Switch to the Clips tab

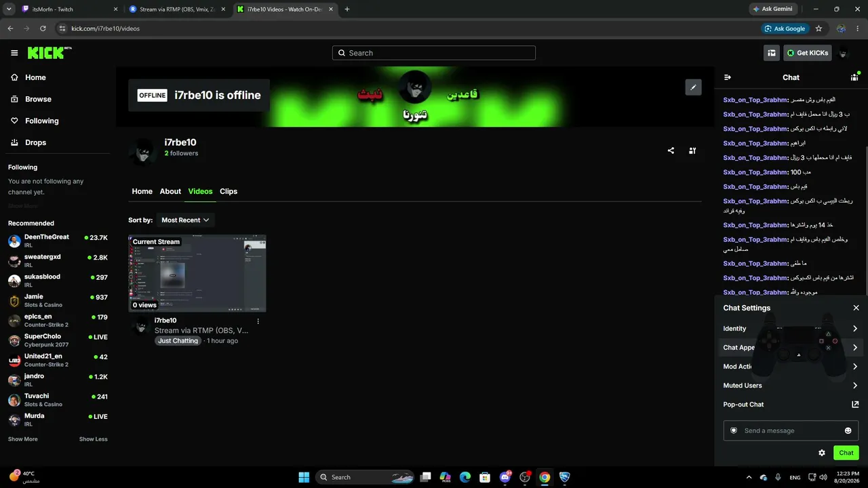[x=229, y=191]
